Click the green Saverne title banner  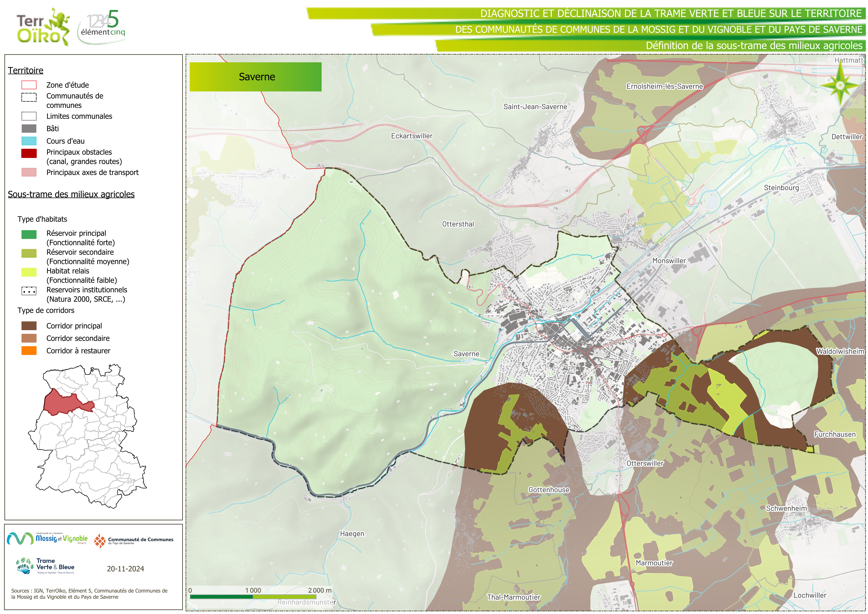[255, 77]
